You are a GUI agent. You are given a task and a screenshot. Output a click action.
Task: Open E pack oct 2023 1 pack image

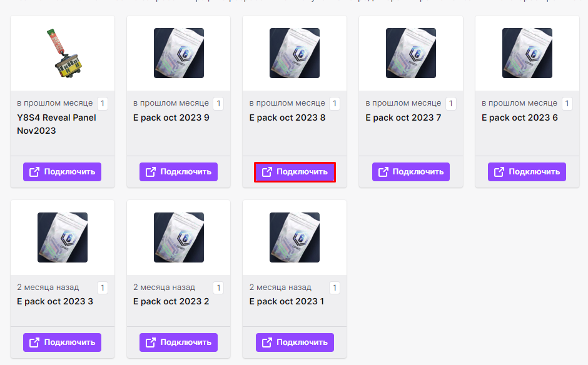click(x=295, y=237)
